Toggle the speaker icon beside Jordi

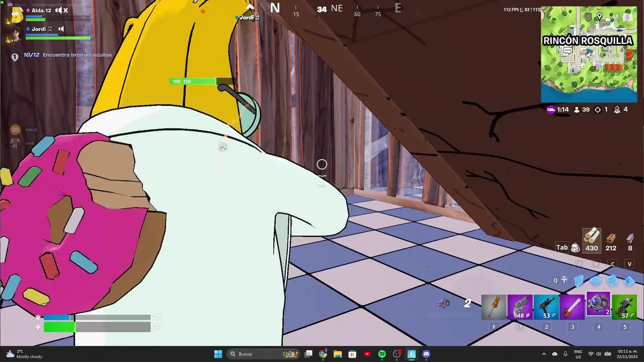point(61,29)
